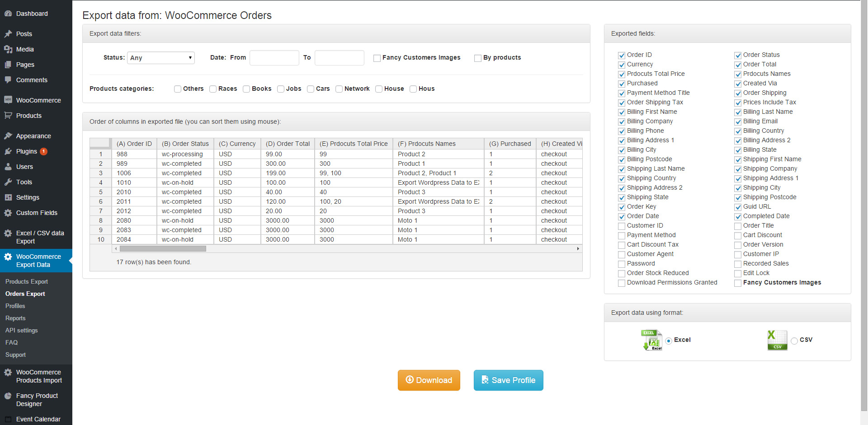
Task: Check the Races category checkbox
Action: click(213, 89)
